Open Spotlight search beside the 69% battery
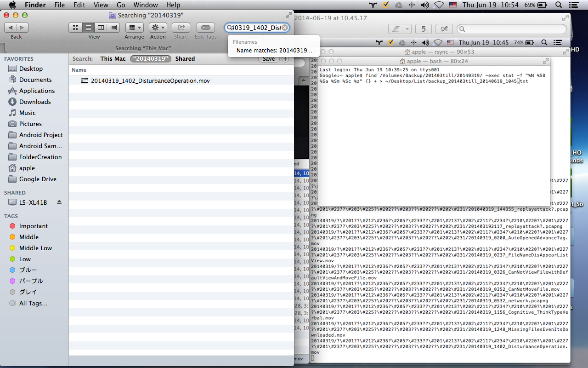 click(559, 5)
